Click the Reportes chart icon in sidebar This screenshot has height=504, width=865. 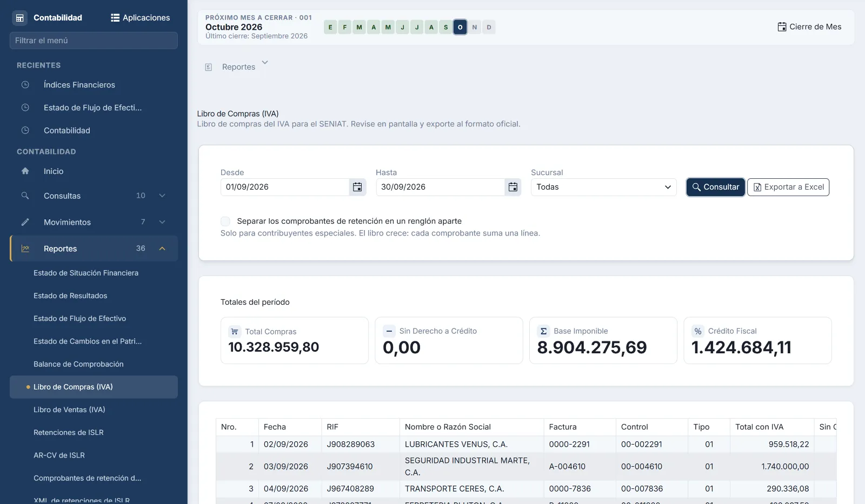tap(25, 248)
